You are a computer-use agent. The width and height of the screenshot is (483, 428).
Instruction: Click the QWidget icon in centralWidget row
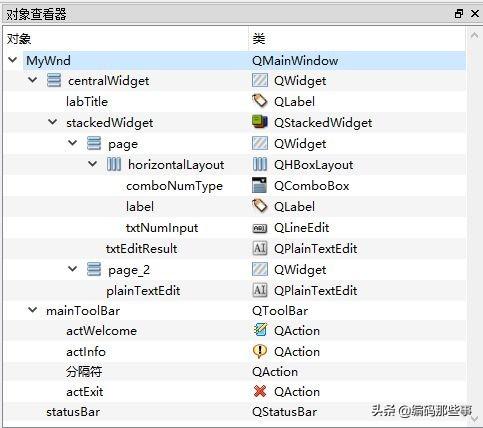click(x=260, y=80)
